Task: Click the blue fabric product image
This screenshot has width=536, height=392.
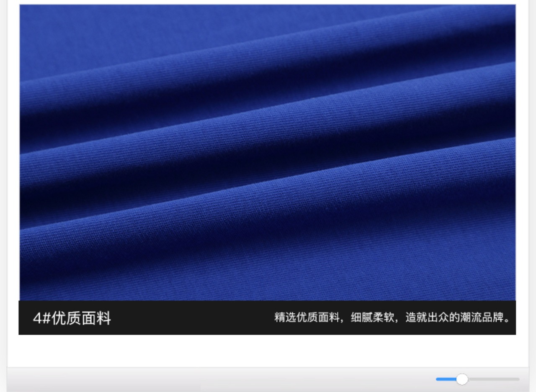Action: (x=268, y=152)
